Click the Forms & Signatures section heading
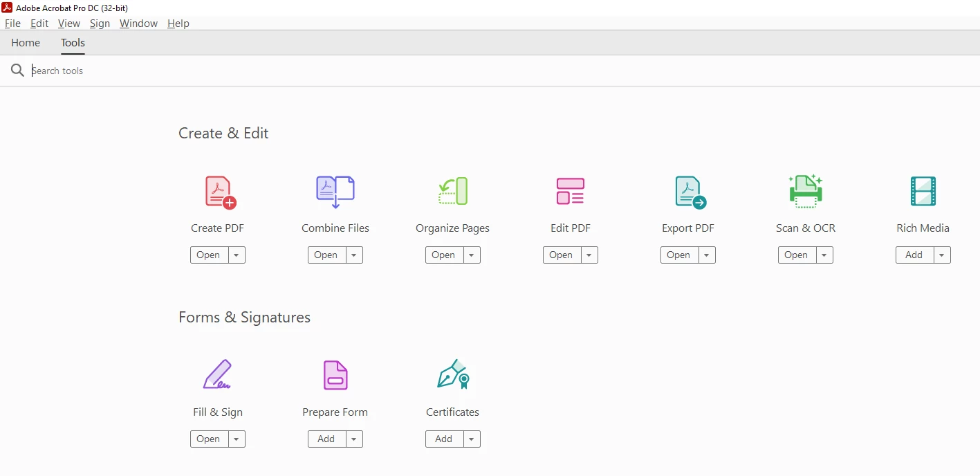This screenshot has height=476, width=980. point(244,318)
